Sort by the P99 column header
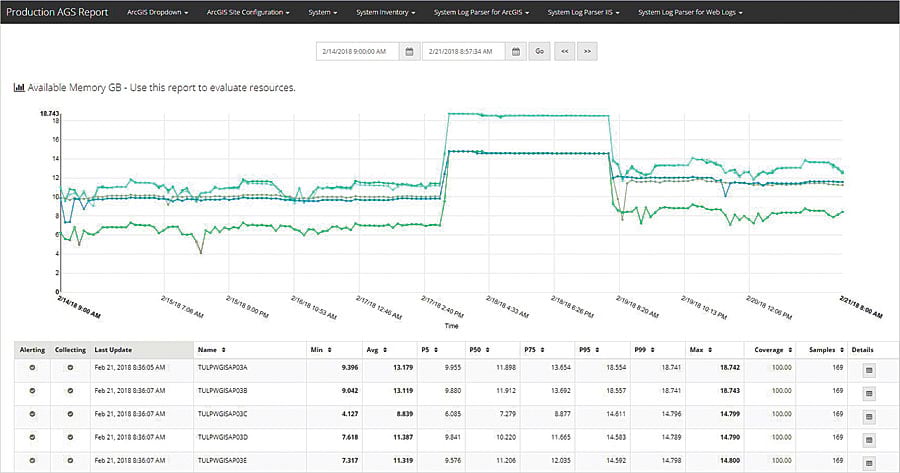Image resolution: width=900 pixels, height=473 pixels. point(657,350)
